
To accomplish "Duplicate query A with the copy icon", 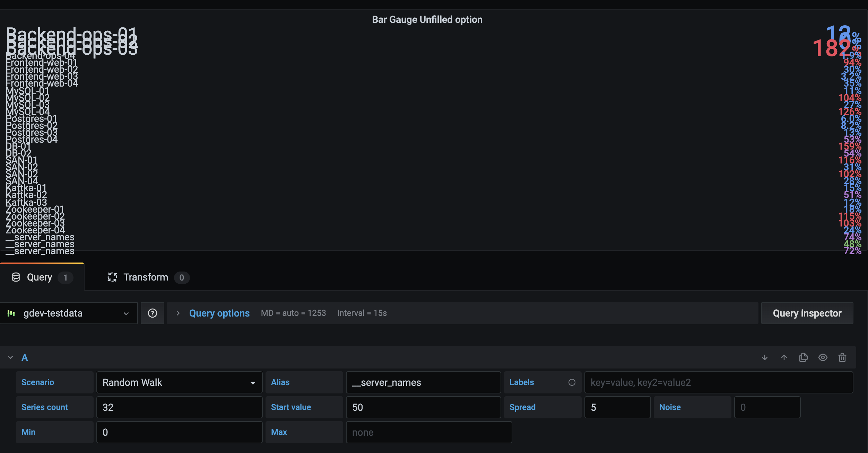I will 804,357.
